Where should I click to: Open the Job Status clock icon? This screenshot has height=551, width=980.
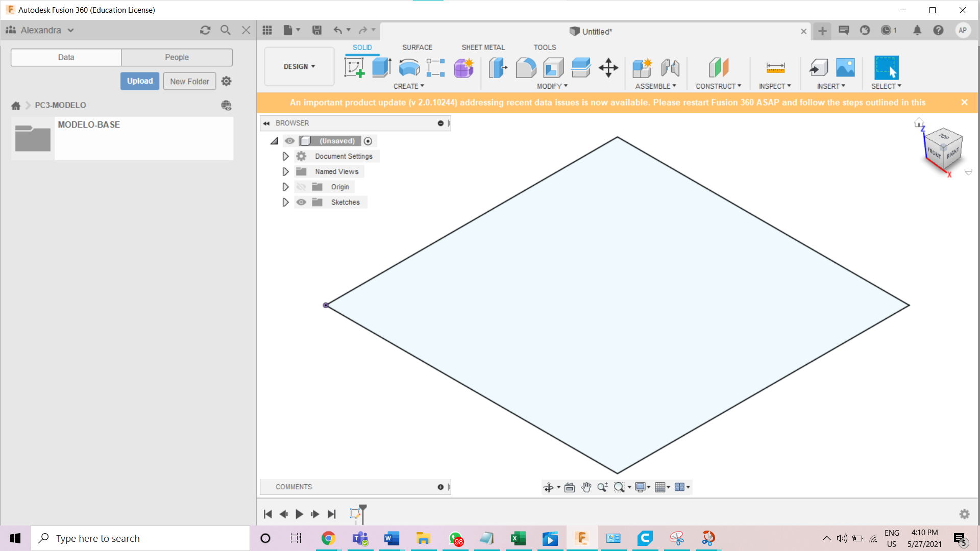tap(886, 30)
